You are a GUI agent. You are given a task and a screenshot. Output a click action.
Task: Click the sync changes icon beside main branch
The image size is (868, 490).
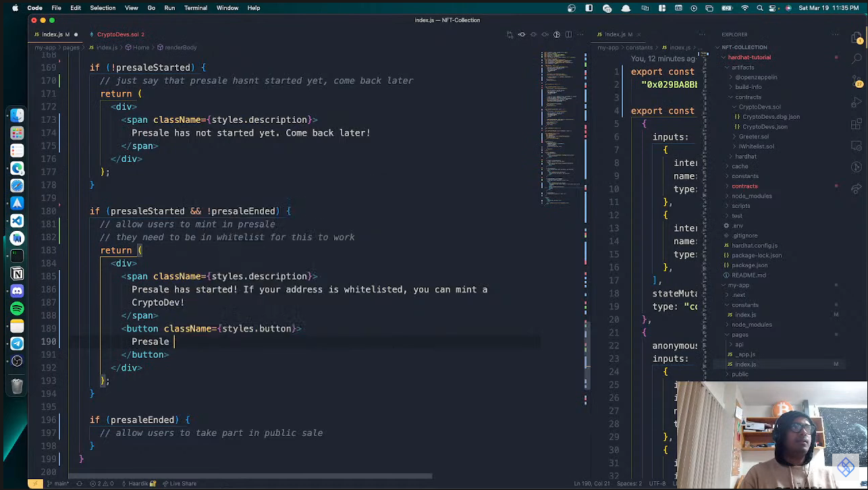point(80,484)
